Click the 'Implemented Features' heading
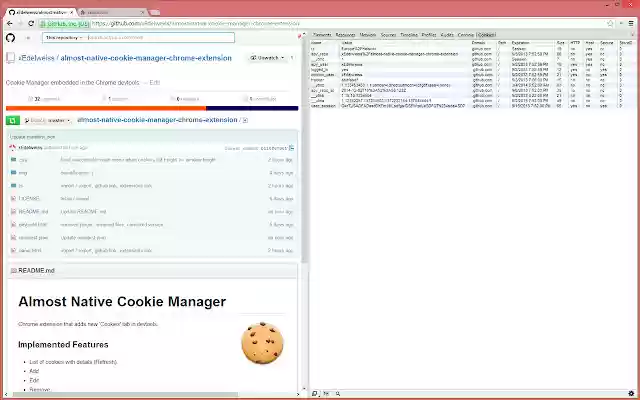The image size is (640, 400). (63, 344)
